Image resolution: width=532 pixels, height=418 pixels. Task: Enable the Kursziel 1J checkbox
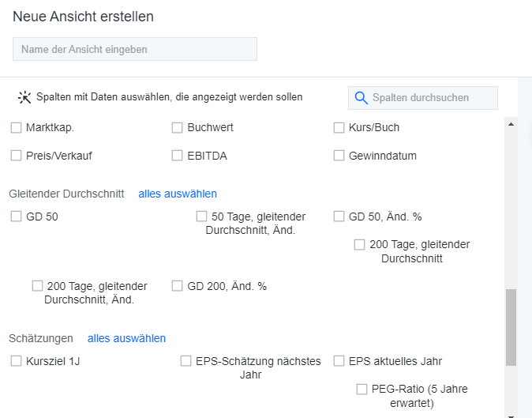point(17,361)
